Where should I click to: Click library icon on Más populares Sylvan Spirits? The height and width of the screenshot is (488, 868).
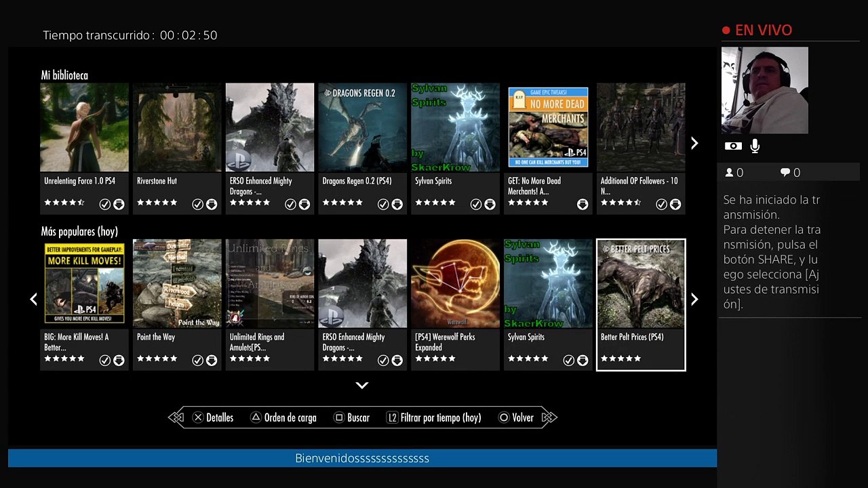(x=583, y=360)
